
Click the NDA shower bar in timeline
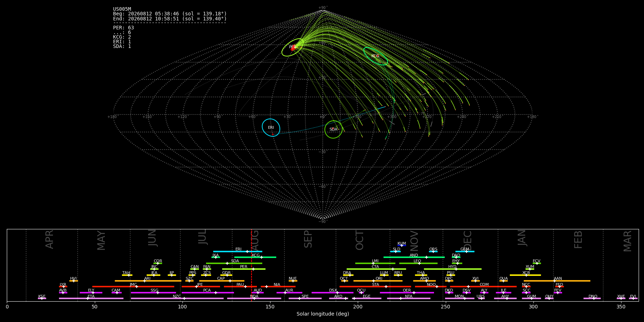click(254, 298)
